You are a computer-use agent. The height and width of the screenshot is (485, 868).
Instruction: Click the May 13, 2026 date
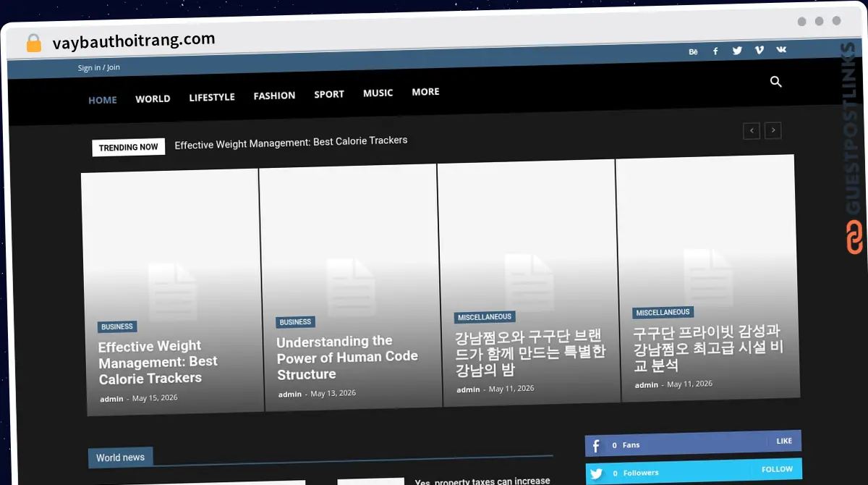point(333,393)
